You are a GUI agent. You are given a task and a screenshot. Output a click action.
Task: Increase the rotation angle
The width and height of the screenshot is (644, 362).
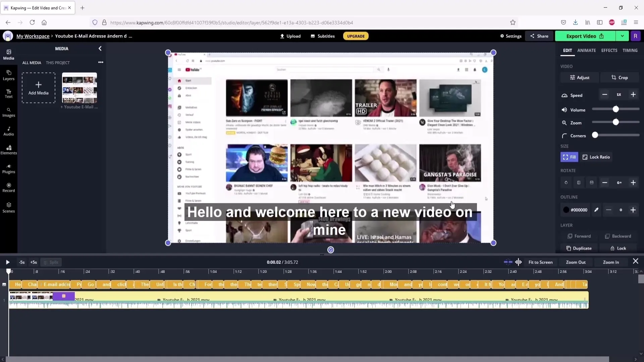(x=633, y=183)
